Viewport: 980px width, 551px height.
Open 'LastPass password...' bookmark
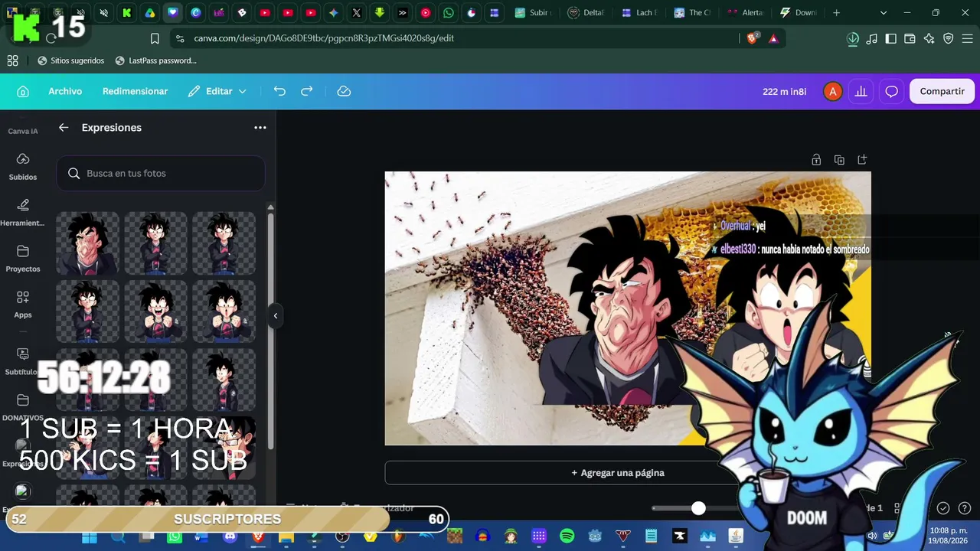(x=155, y=60)
